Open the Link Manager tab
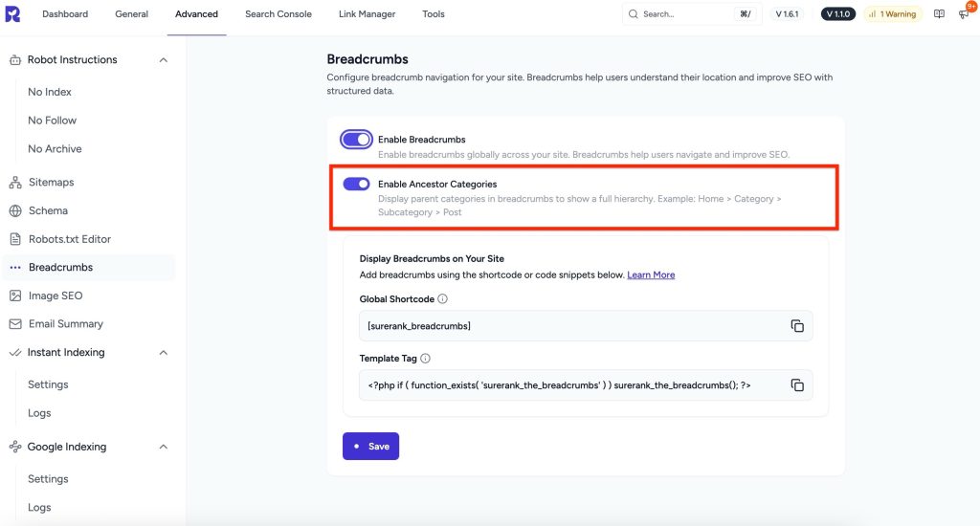This screenshot has height=526, width=980. pos(367,14)
